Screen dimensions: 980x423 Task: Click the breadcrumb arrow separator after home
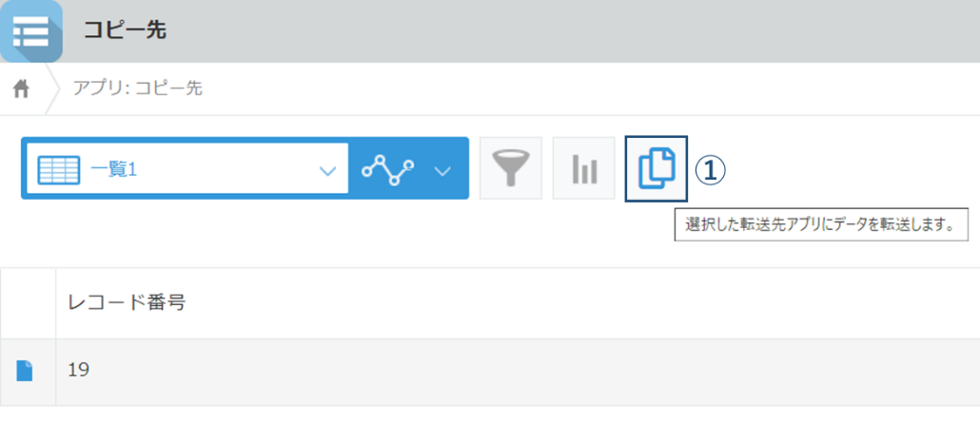point(53,89)
